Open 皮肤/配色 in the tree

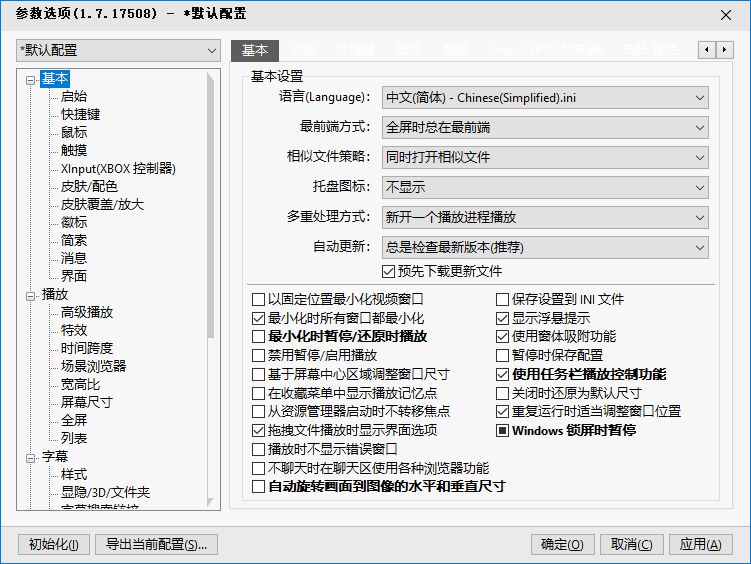point(89,186)
